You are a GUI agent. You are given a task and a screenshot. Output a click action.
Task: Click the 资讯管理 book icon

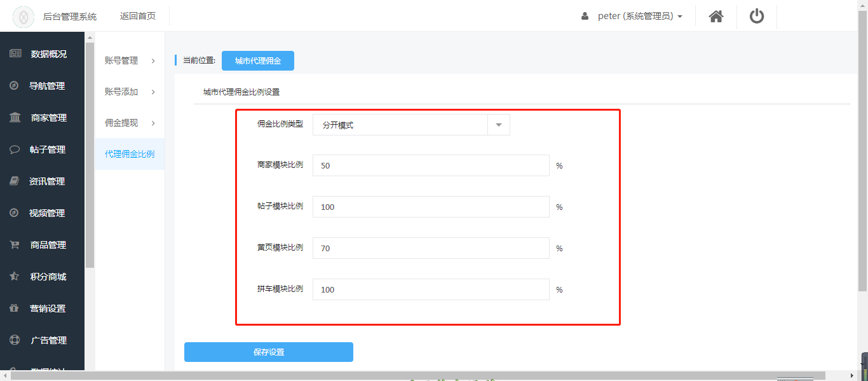point(14,181)
